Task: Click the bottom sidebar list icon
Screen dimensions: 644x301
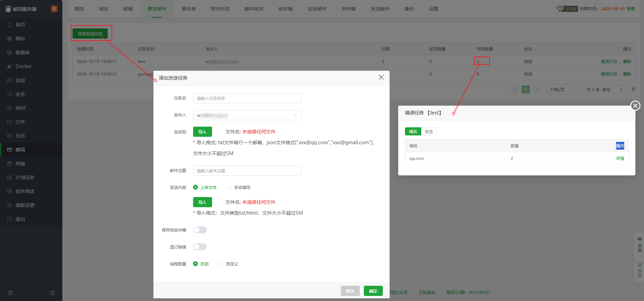Action: point(52,293)
